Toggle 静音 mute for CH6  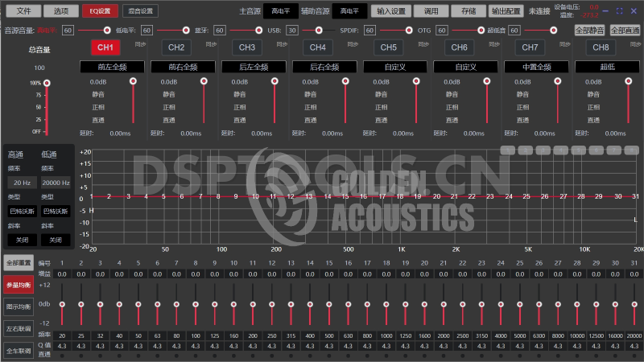pyautogui.click(x=452, y=94)
